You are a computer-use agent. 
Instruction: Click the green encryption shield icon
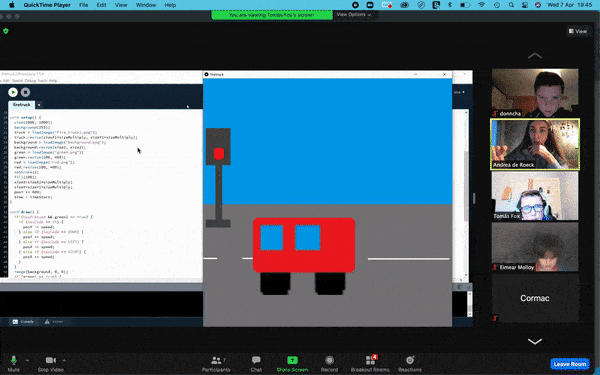point(6,31)
